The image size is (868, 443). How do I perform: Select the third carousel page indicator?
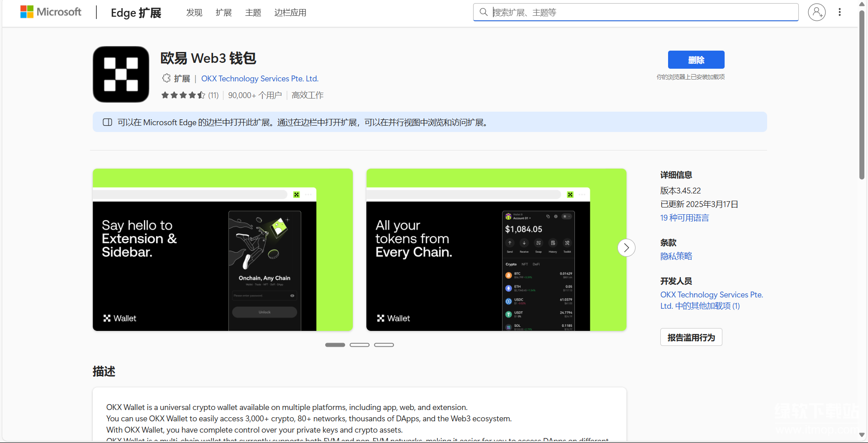pyautogui.click(x=384, y=345)
